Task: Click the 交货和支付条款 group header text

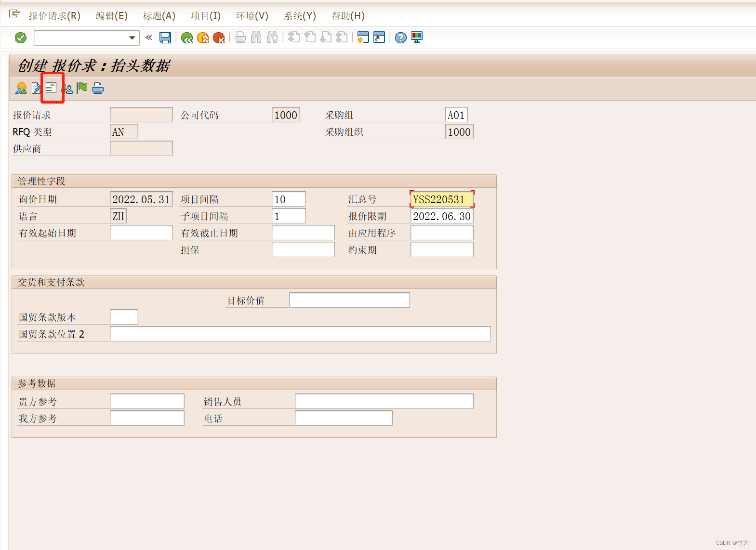Action: pos(51,282)
